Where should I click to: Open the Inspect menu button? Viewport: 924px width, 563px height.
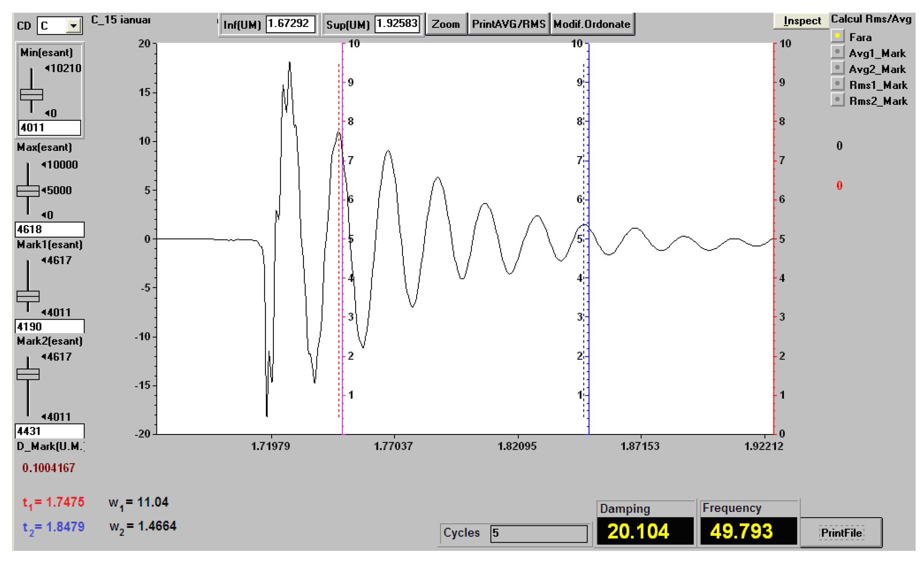tap(801, 21)
